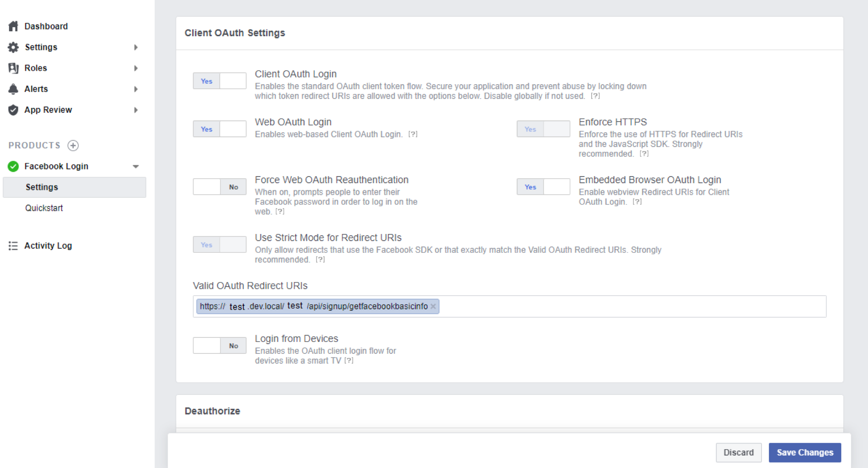Collapse the Facebook Login dropdown arrow

[x=136, y=167]
